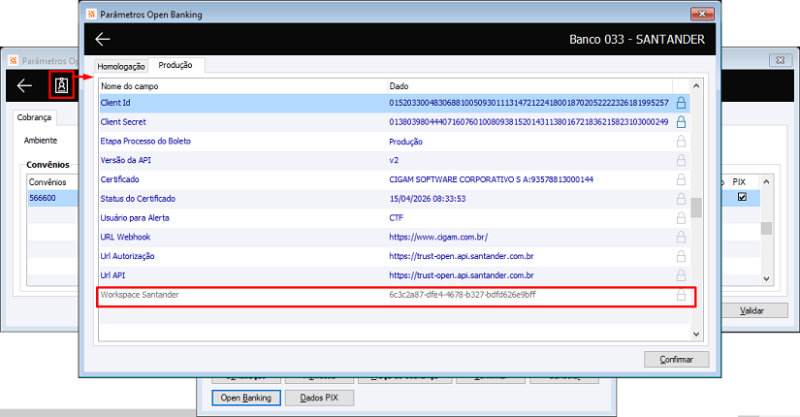Image resolution: width=800 pixels, height=417 pixels.
Task: Click the Client Secret numeric value
Action: pos(529,122)
